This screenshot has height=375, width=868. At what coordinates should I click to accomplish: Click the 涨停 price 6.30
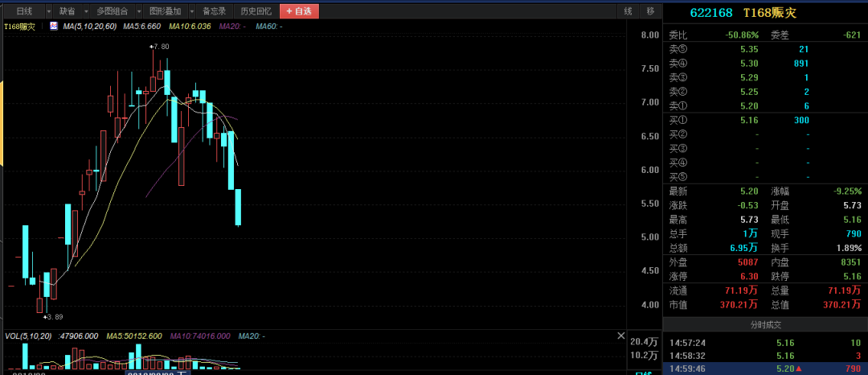tap(749, 276)
